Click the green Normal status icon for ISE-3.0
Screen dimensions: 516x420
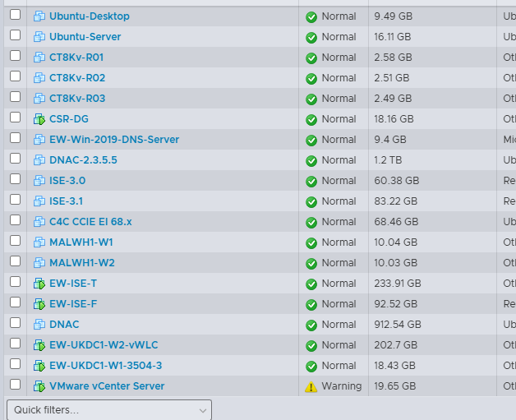[x=311, y=181]
